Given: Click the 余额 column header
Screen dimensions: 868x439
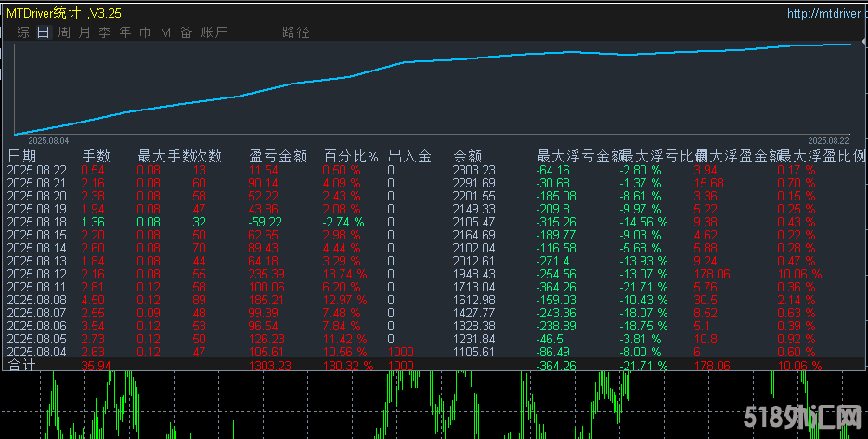Looking at the screenshot, I should point(467,156).
